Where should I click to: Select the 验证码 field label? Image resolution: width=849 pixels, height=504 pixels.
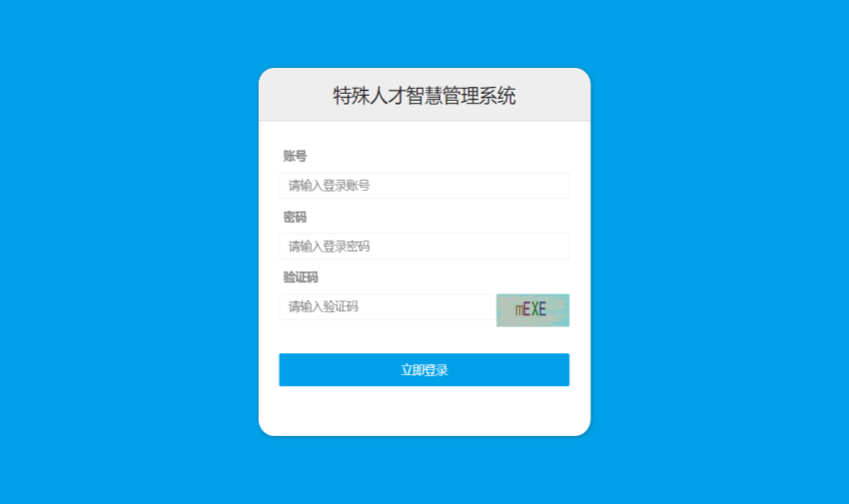click(301, 277)
